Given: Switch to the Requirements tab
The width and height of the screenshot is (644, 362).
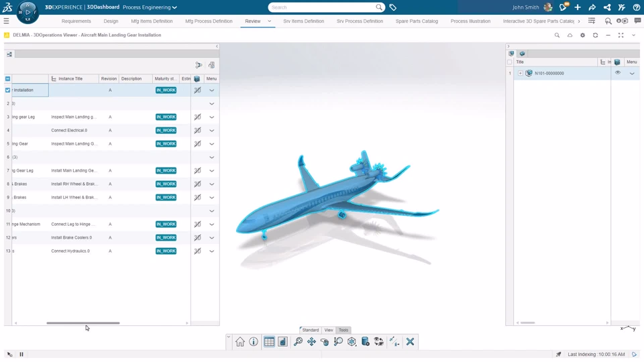Looking at the screenshot, I should (x=76, y=21).
